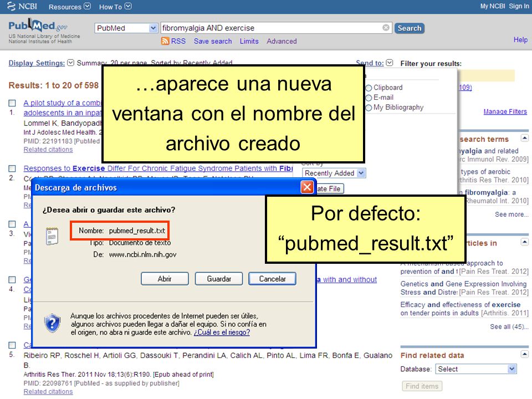Image resolution: width=532 pixels, height=399 pixels.
Task: Click the Find items button
Action: [422, 386]
